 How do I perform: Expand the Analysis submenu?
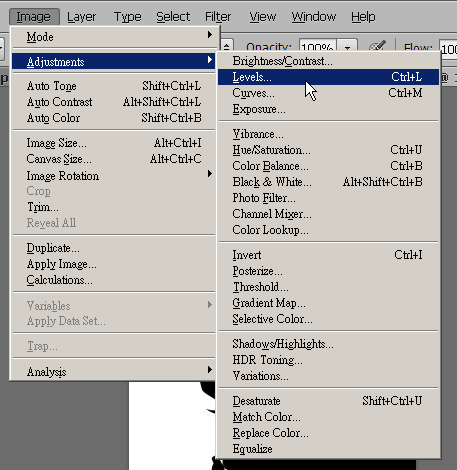(114, 371)
